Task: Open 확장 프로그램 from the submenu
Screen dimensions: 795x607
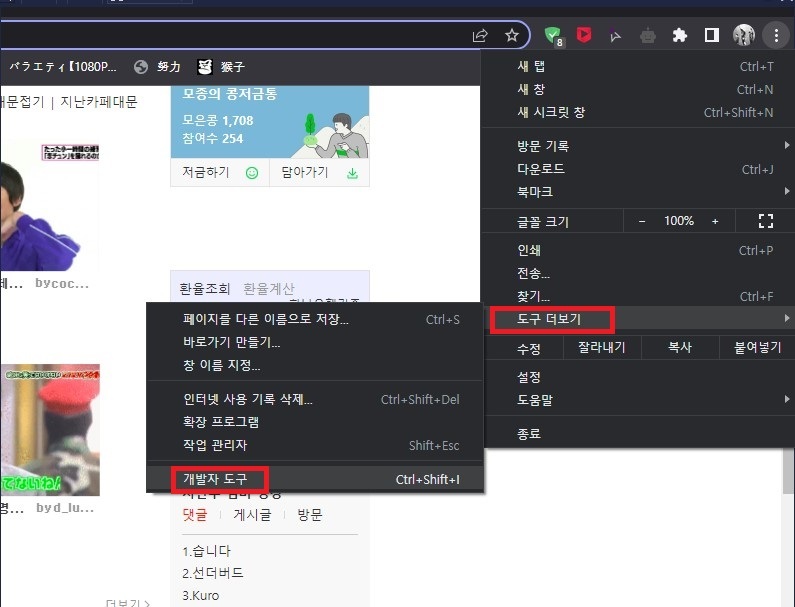Action: (315, 422)
